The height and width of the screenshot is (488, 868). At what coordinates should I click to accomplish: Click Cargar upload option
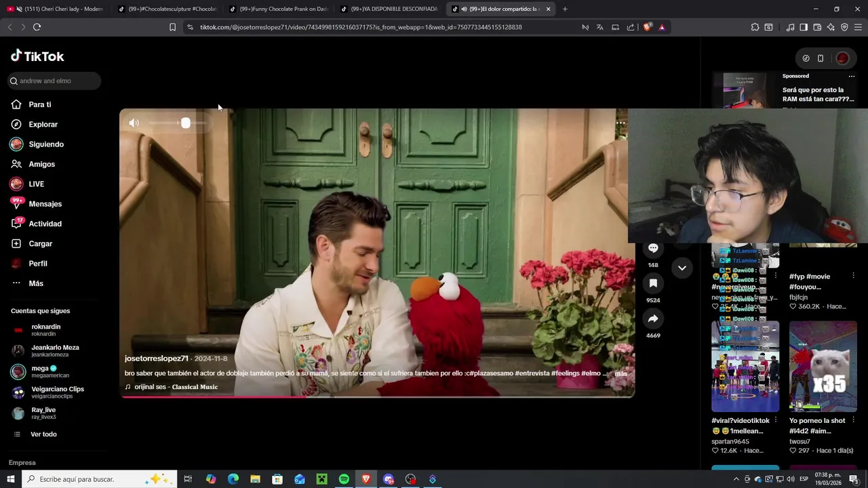click(x=40, y=243)
